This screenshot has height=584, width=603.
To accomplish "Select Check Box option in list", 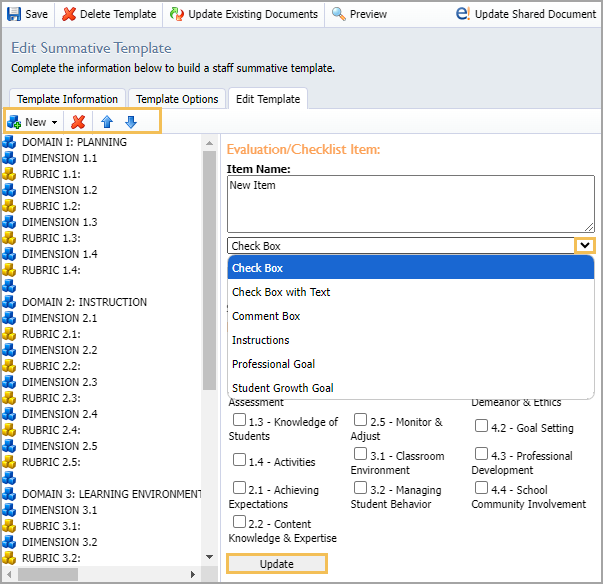I will tap(411, 268).
